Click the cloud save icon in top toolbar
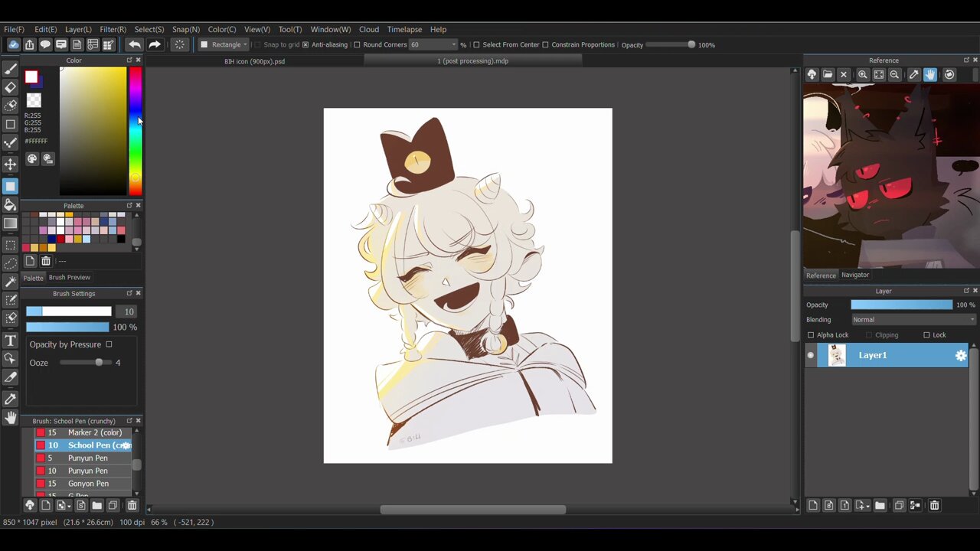 [x=13, y=44]
